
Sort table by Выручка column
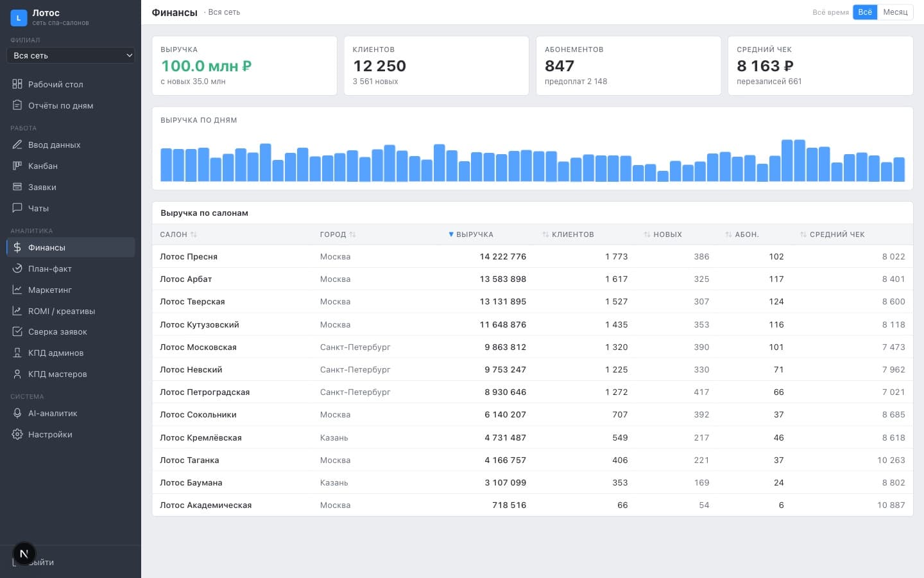pos(471,234)
